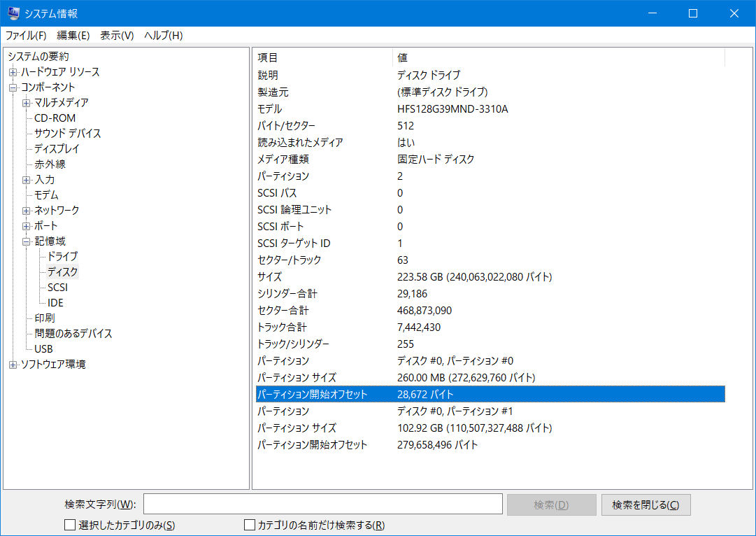Open the ファイル(F) menu

click(x=26, y=36)
